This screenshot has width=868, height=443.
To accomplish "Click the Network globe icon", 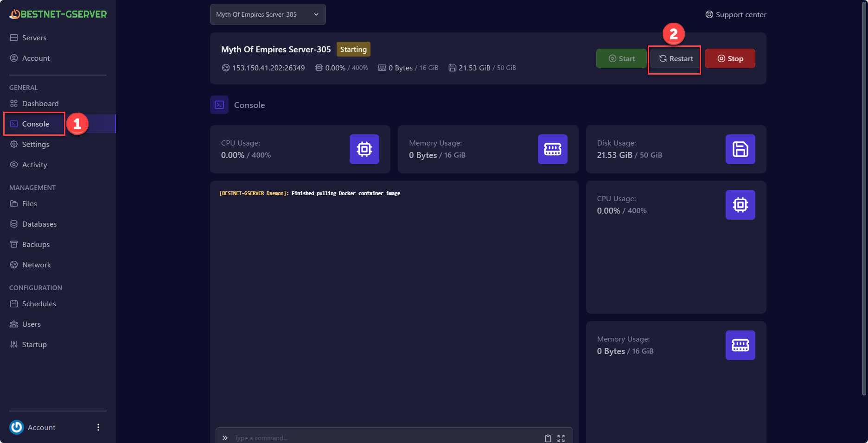I will pos(14,265).
